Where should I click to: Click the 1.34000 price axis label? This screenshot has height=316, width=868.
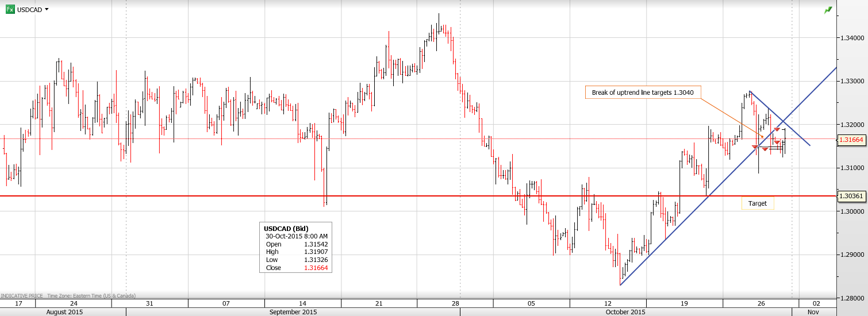click(851, 38)
